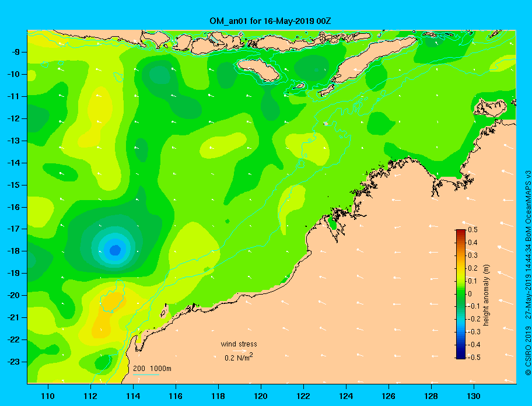Image resolution: width=532 pixels, height=406 pixels.
Task: Click the colorbar value -0.3
Action: pyautogui.click(x=474, y=332)
